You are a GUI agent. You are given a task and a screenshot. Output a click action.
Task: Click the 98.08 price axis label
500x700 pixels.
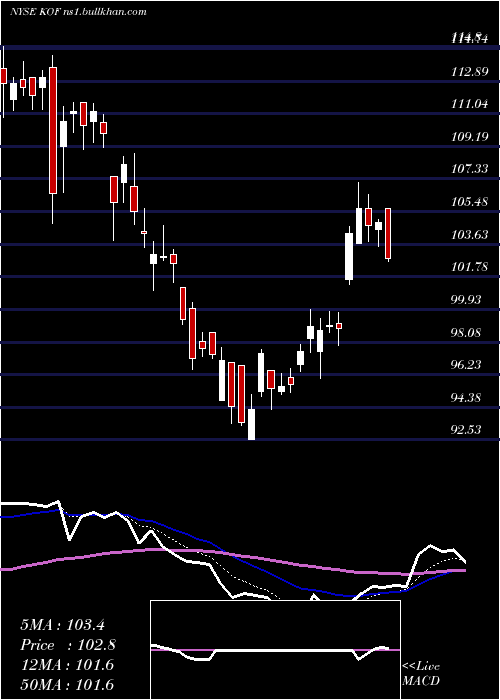[x=467, y=333]
